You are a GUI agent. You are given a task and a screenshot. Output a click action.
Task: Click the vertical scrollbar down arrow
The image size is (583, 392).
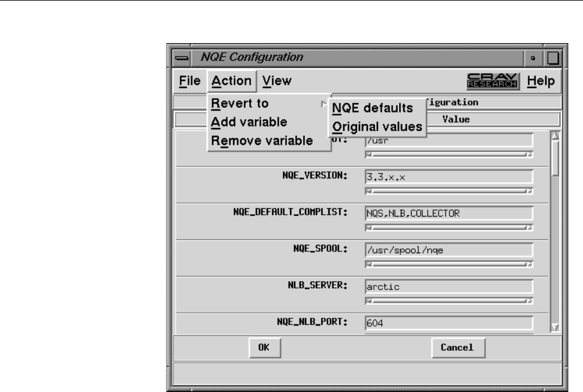click(x=555, y=327)
